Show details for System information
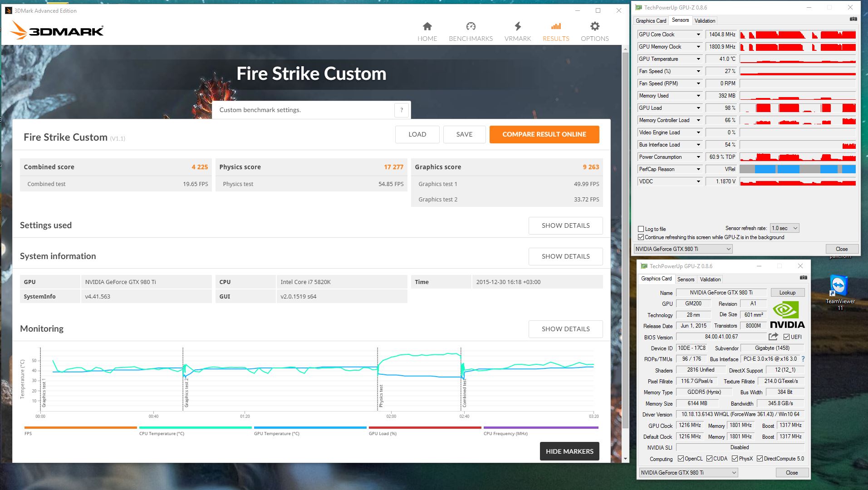This screenshot has height=490, width=868. pos(565,256)
